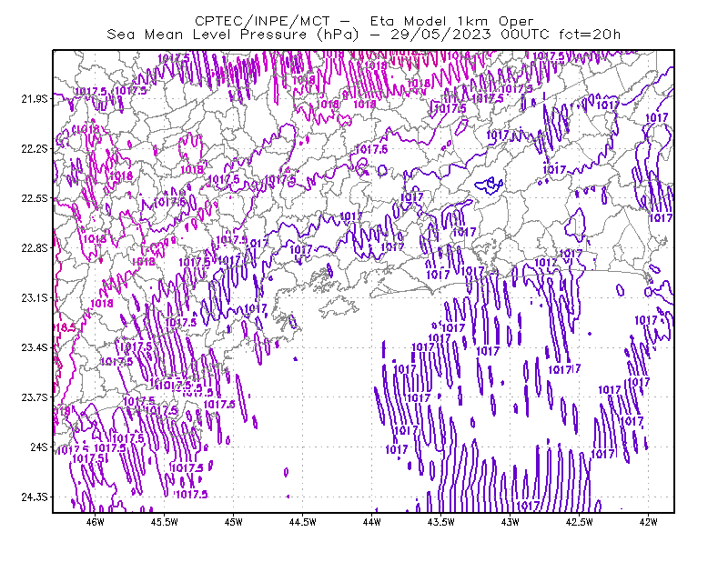Click the 42W longitude axis label
728x562 pixels.
648,522
